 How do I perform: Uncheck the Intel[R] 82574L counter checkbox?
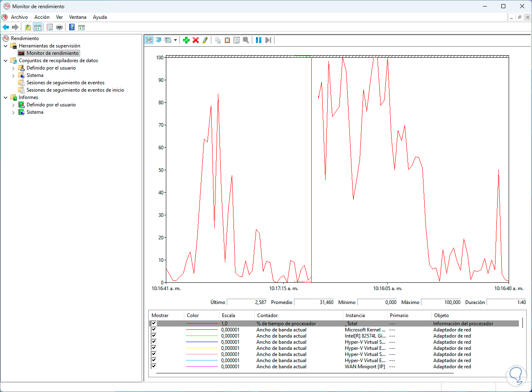point(154,336)
